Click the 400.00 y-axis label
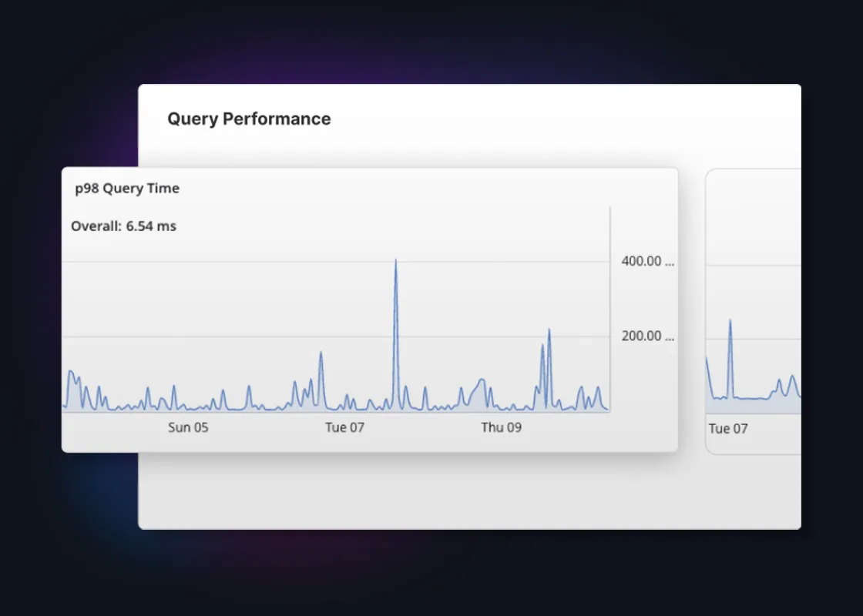 click(647, 261)
